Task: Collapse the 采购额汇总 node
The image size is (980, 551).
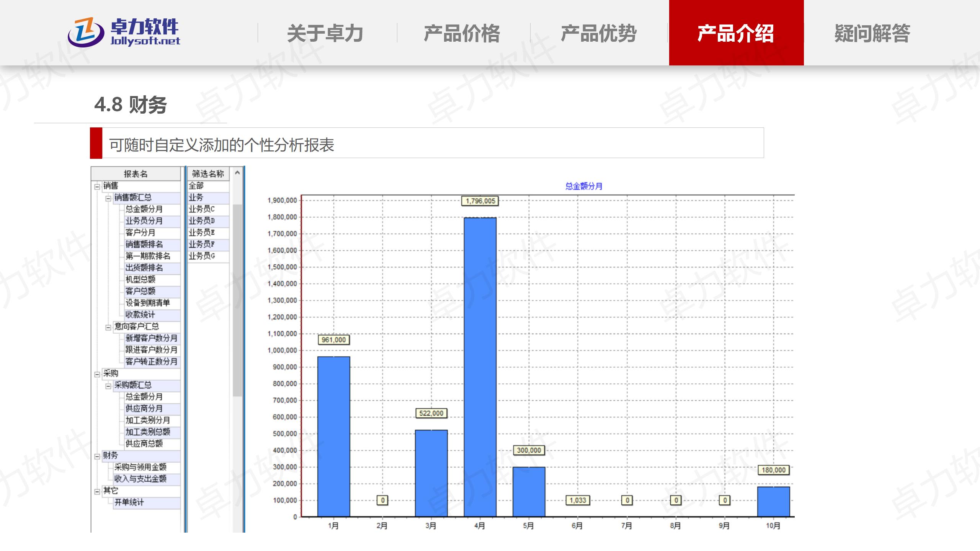Action: click(108, 386)
